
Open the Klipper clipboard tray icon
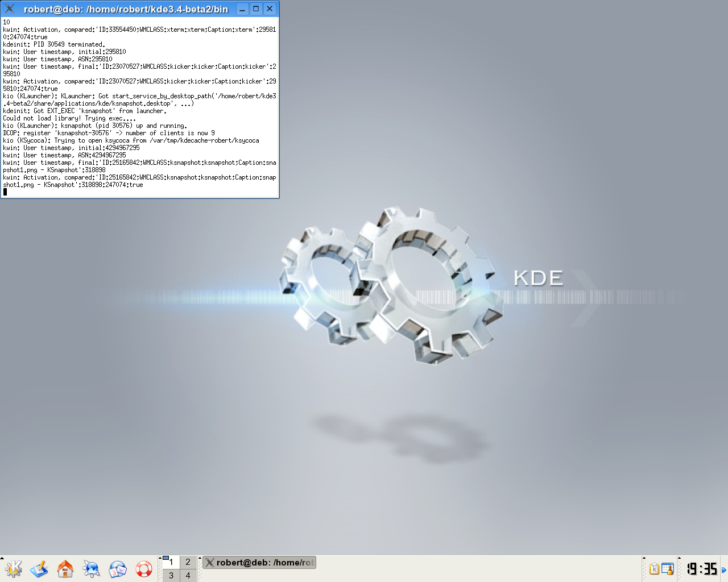click(x=654, y=569)
